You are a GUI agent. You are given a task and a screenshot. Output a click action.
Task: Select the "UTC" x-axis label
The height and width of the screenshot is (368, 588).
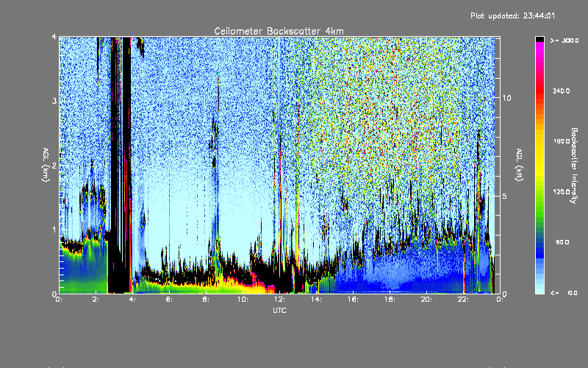click(x=279, y=310)
